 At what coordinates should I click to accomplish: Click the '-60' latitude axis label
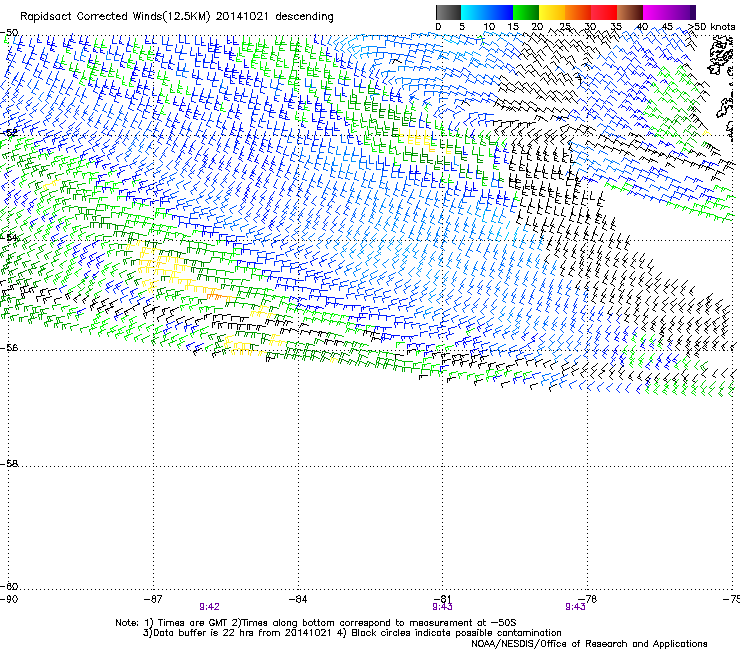pyautogui.click(x=9, y=587)
